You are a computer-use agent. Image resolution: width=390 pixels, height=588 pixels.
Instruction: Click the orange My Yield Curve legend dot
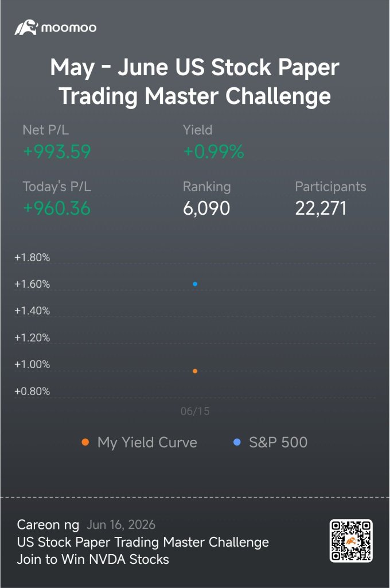pyautogui.click(x=85, y=442)
